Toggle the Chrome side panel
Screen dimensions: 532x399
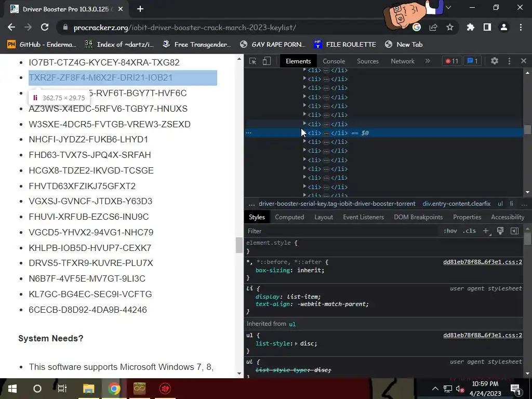coord(487,27)
